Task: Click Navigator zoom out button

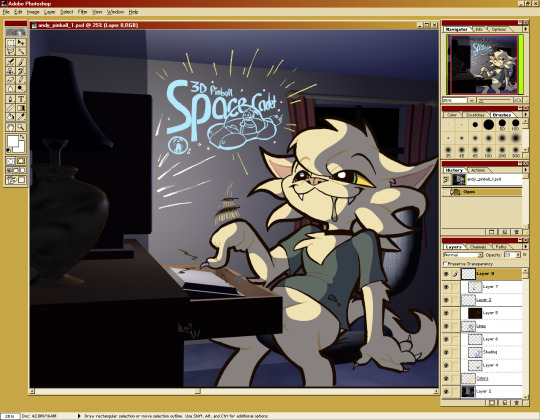Action: (x=472, y=100)
